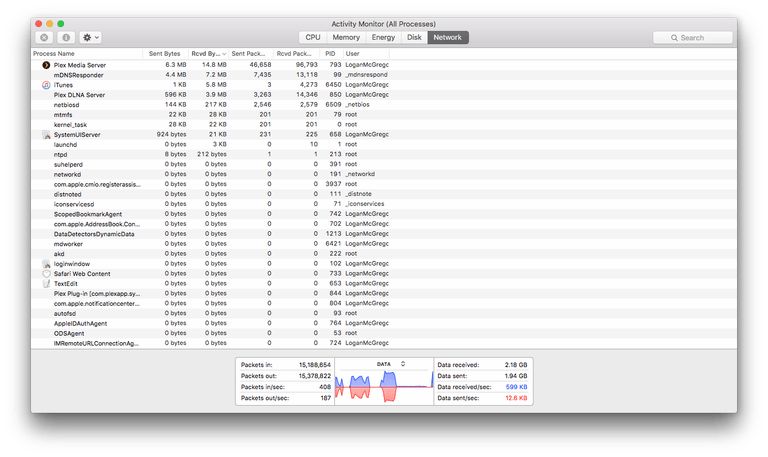768x457 pixels.
Task: Click the network data activity graph
Action: (x=384, y=386)
